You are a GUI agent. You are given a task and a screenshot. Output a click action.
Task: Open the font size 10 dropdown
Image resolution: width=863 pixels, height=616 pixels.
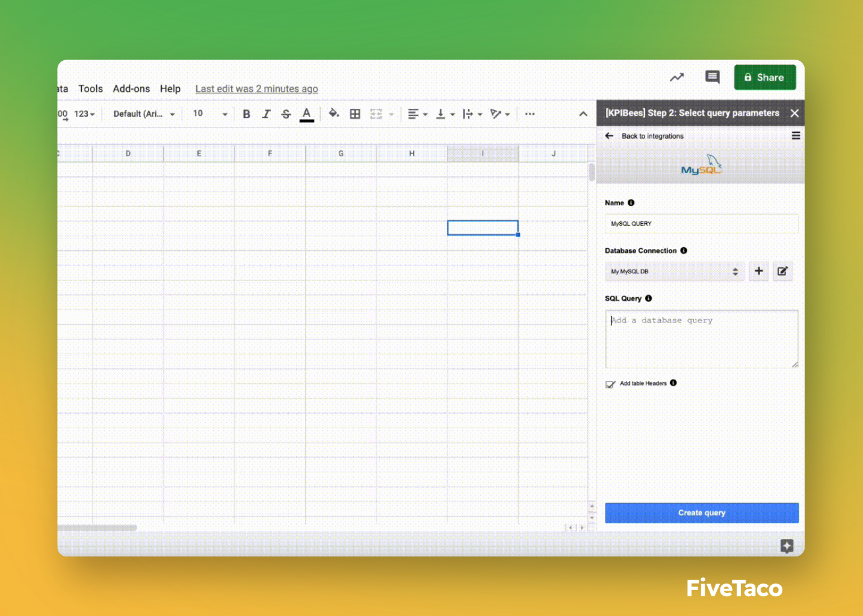tap(209, 114)
